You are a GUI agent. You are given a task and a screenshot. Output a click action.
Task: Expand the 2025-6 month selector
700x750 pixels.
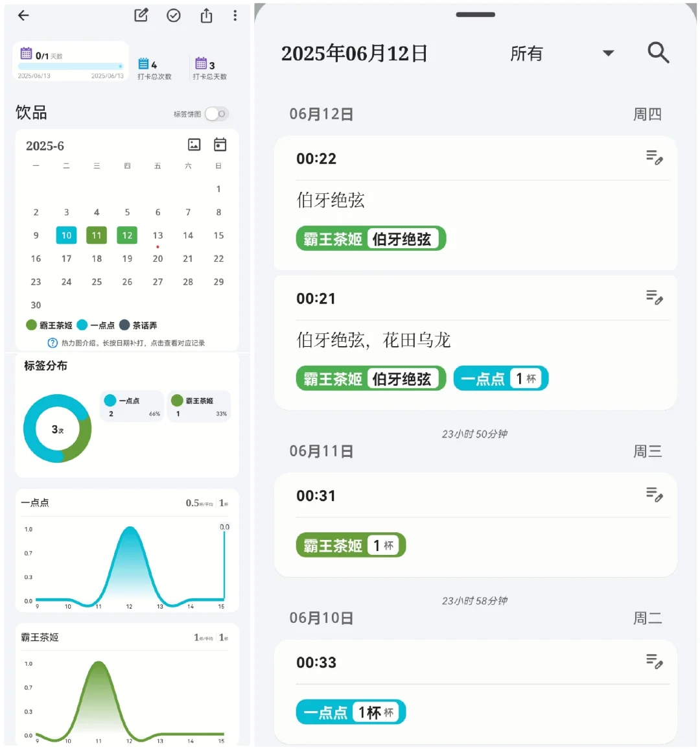[45, 146]
